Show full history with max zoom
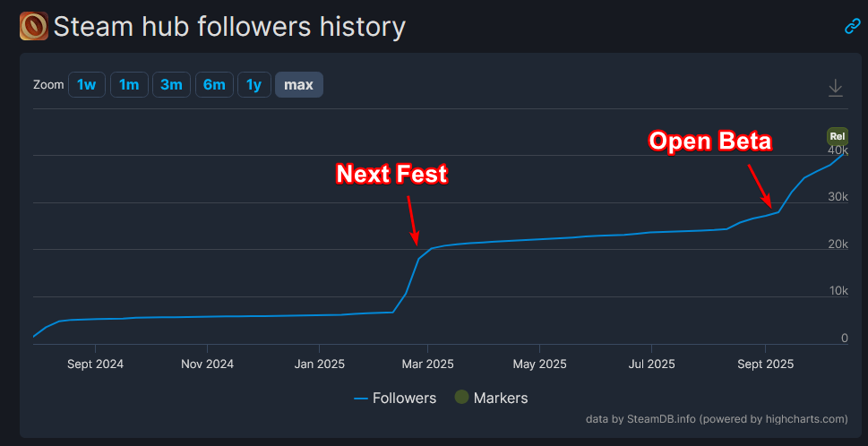868x446 pixels. click(x=298, y=85)
